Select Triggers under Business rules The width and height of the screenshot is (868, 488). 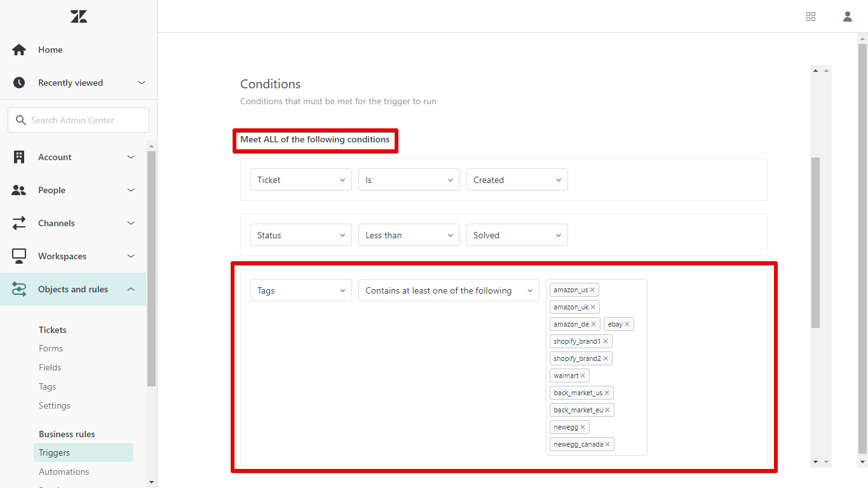coord(83,452)
